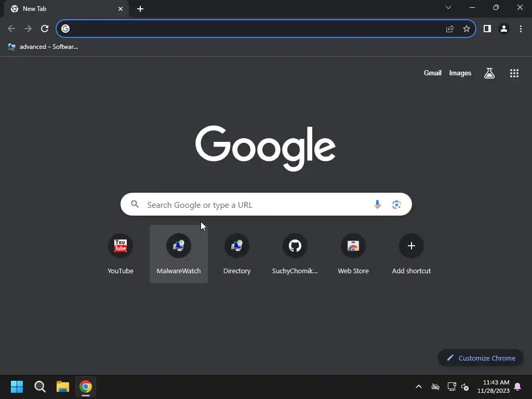Click the browser back arrow
This screenshot has width=532, height=399.
click(11, 29)
